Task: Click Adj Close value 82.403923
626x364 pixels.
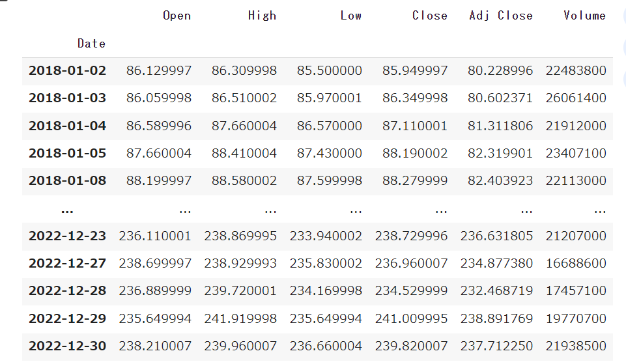Action: [500, 181]
